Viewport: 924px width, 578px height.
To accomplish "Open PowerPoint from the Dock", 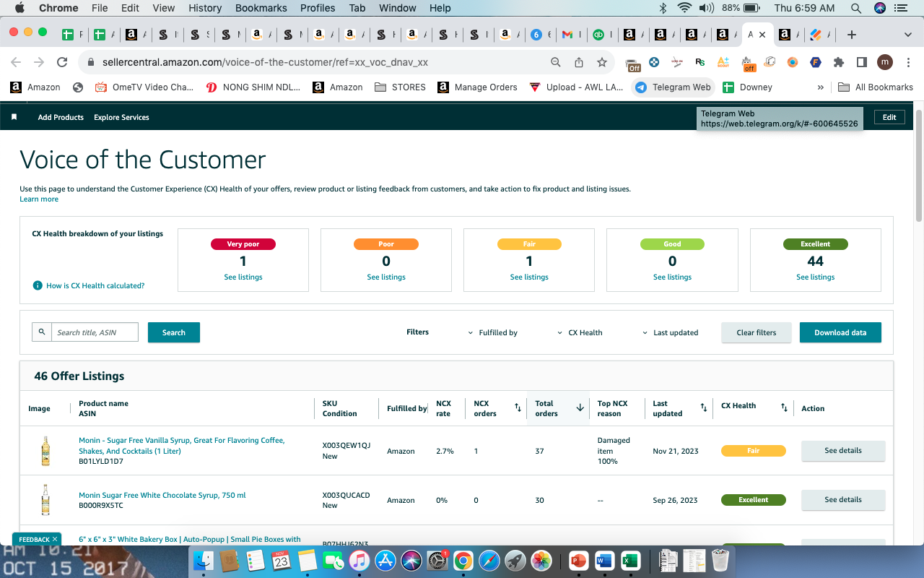I will coord(578,560).
